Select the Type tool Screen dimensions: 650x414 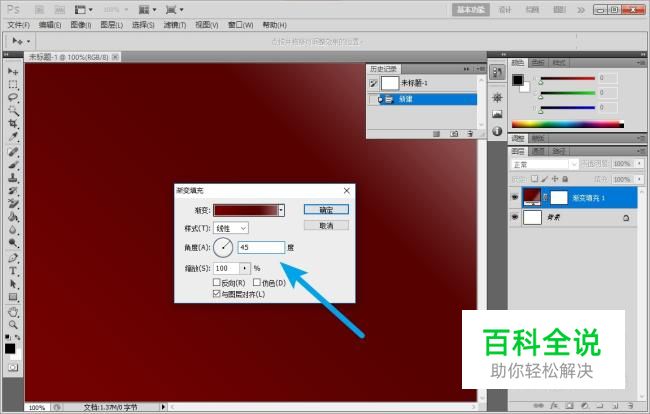(x=13, y=271)
